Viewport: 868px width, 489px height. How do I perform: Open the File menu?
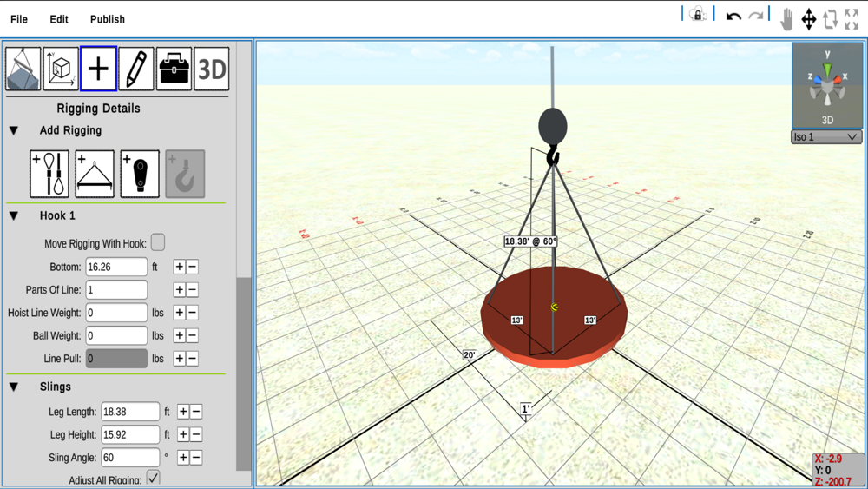click(19, 19)
